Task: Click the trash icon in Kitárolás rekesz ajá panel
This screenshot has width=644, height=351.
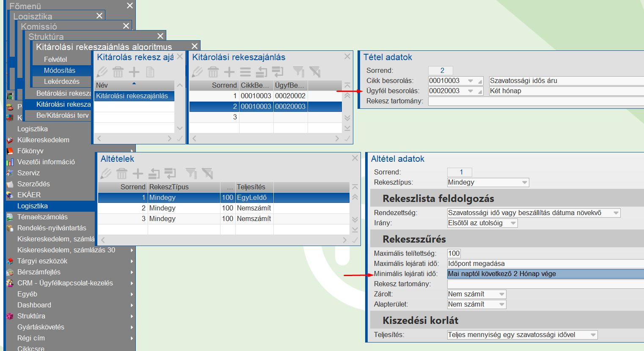Action: [x=118, y=72]
